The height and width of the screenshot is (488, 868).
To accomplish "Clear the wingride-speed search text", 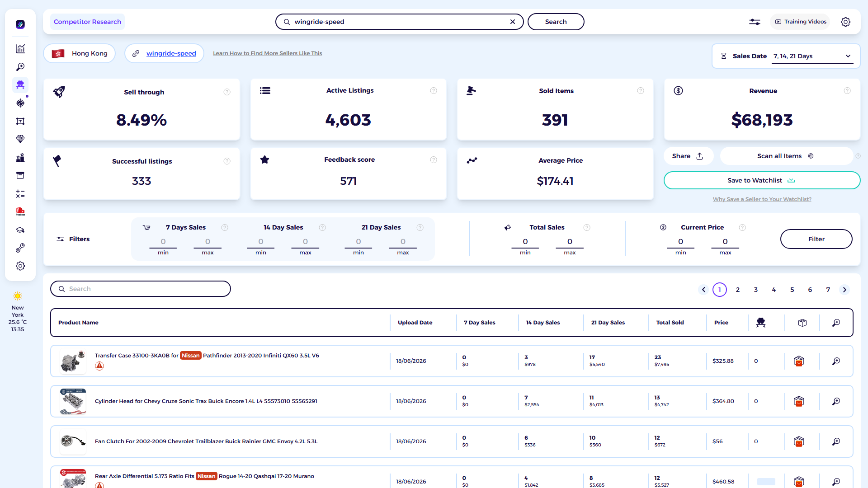I will 513,22.
